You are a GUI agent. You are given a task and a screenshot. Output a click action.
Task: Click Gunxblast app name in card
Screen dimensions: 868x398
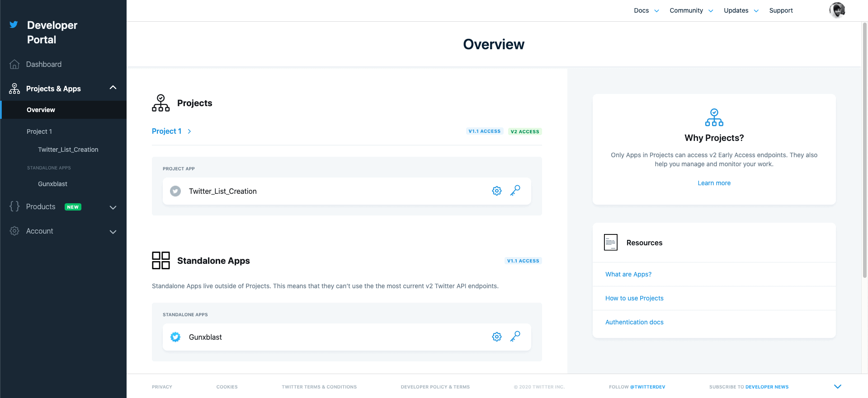click(205, 337)
